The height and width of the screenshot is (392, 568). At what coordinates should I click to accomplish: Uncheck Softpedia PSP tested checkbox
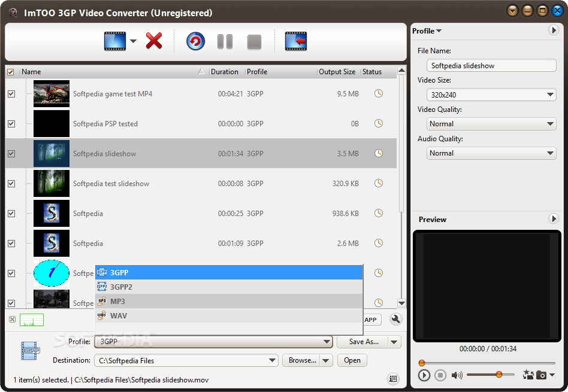(11, 124)
